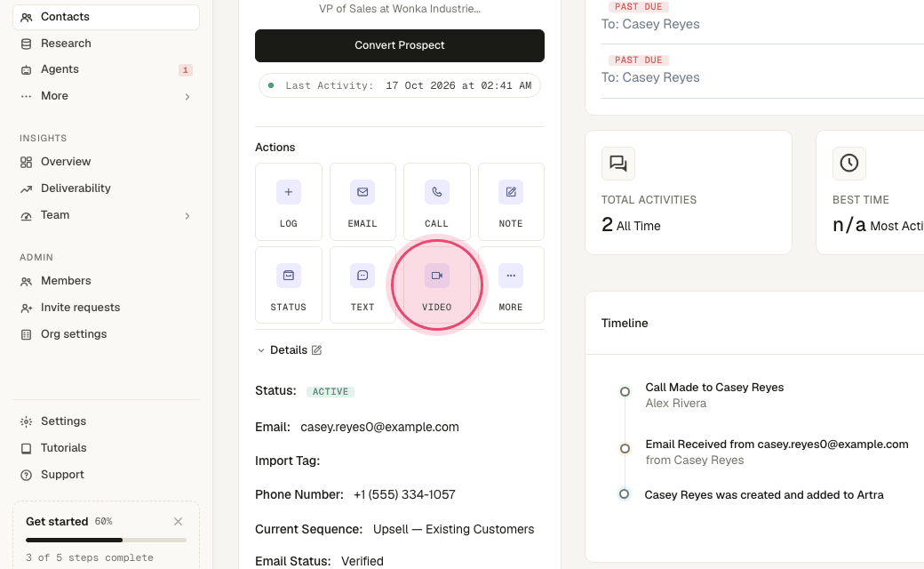Open Contacts in the sidebar

click(106, 17)
